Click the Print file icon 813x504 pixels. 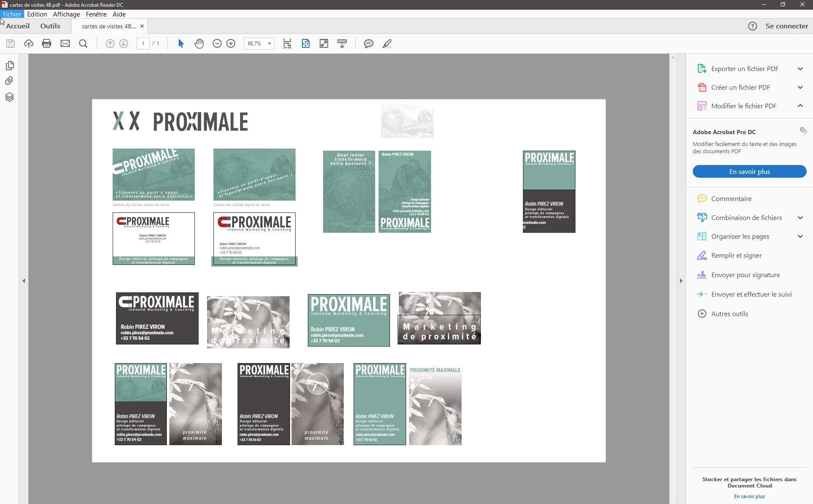pyautogui.click(x=47, y=44)
